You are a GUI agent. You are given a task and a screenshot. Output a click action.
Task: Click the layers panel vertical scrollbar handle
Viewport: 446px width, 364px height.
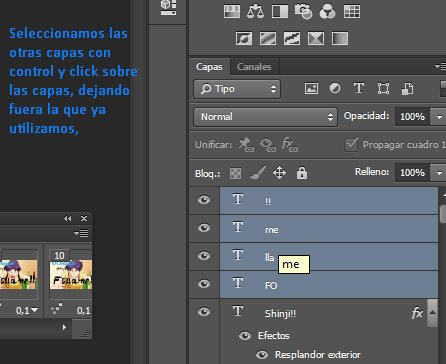[443, 214]
